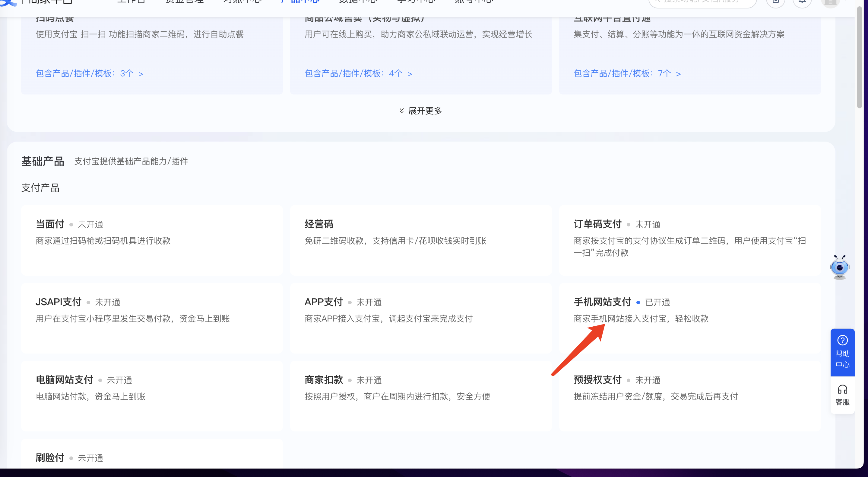Open the 商家扣款 product
Image resolution: width=868 pixels, height=477 pixels.
421,396
